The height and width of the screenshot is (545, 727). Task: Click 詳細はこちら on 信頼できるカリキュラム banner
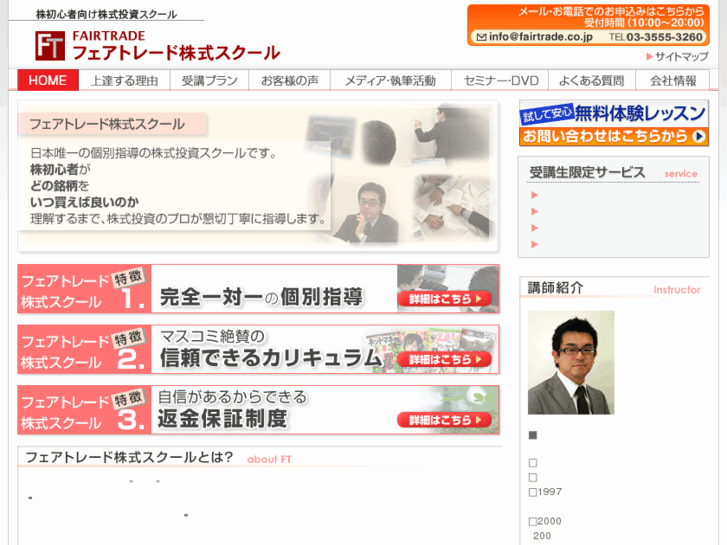(x=444, y=359)
